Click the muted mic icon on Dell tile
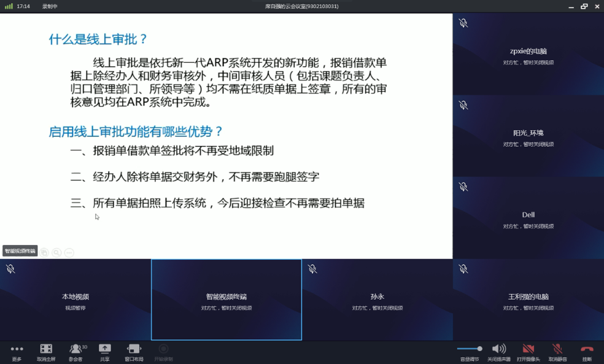 pyautogui.click(x=463, y=187)
